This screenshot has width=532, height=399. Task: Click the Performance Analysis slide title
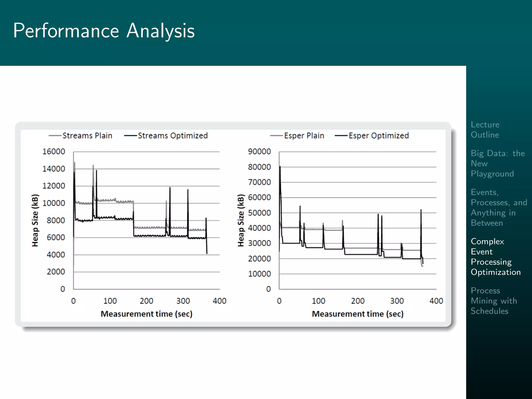[104, 31]
